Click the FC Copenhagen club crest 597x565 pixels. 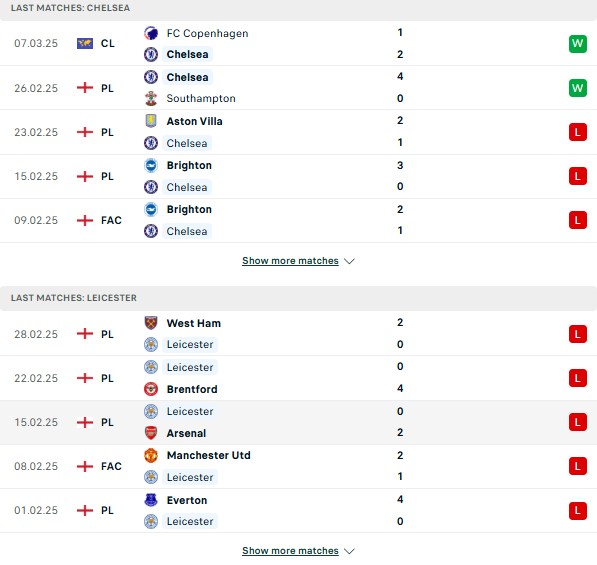point(151,33)
